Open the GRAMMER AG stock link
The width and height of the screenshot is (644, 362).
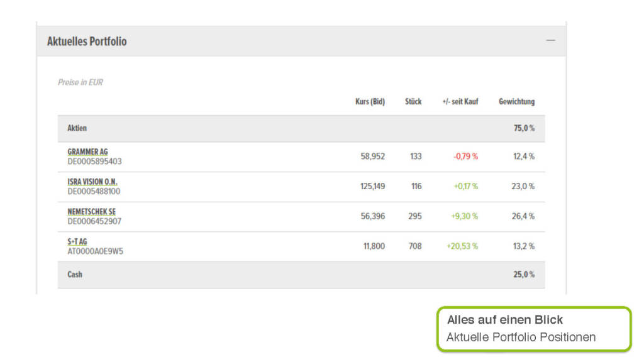click(x=87, y=151)
